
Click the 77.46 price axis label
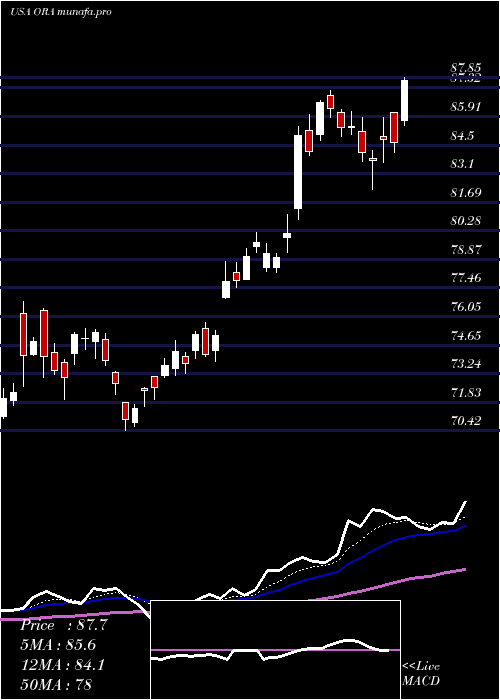coord(466,278)
